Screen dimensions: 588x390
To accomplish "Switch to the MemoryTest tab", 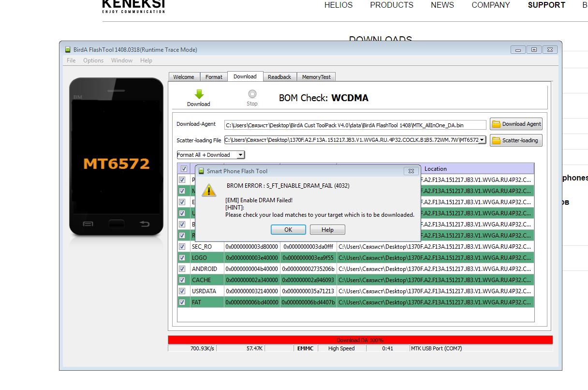I will point(316,77).
